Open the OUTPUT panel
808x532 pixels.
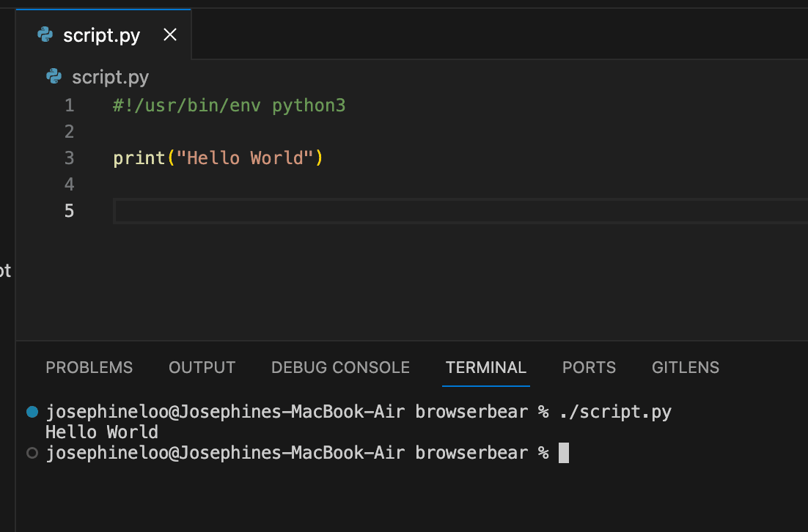[202, 367]
